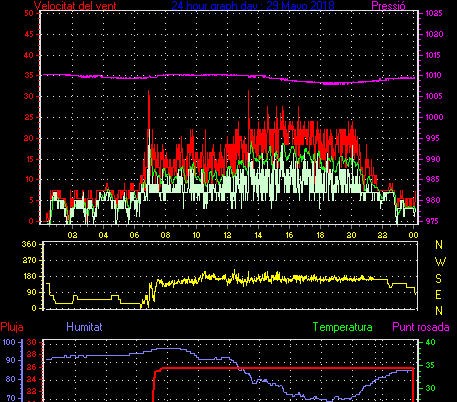
Task: Click the 02 hour timeline label
Action: coord(72,235)
